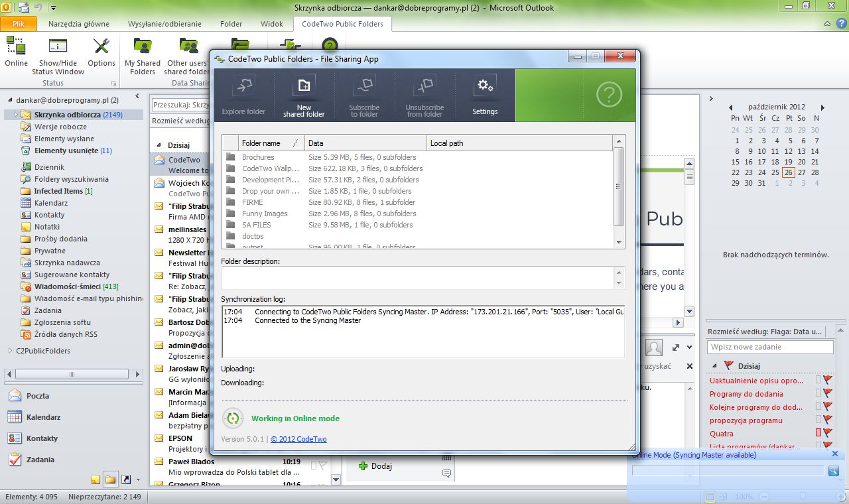Screen dimensions: 849x504
Task: Open Other users' shared folders
Action: pyautogui.click(x=187, y=56)
